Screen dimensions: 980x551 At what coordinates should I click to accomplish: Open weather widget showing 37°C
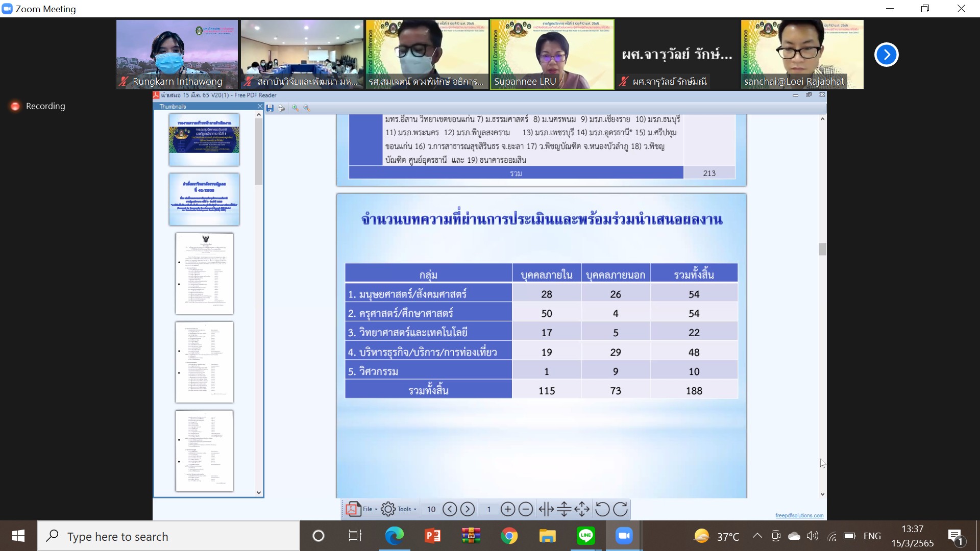point(717,536)
